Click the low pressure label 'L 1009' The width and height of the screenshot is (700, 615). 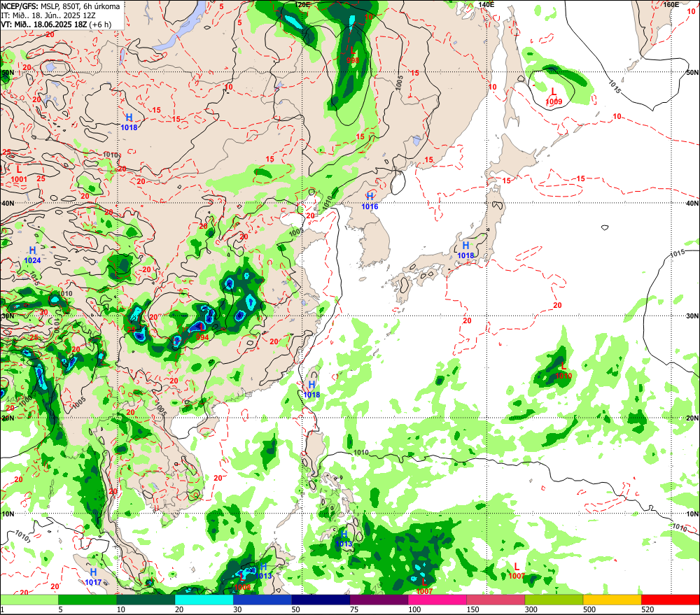tap(554, 97)
